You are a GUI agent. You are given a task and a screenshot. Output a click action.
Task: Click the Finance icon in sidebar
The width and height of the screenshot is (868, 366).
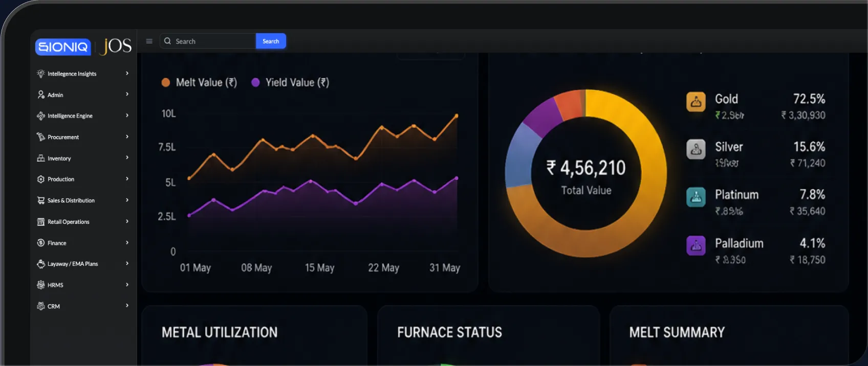click(x=41, y=243)
